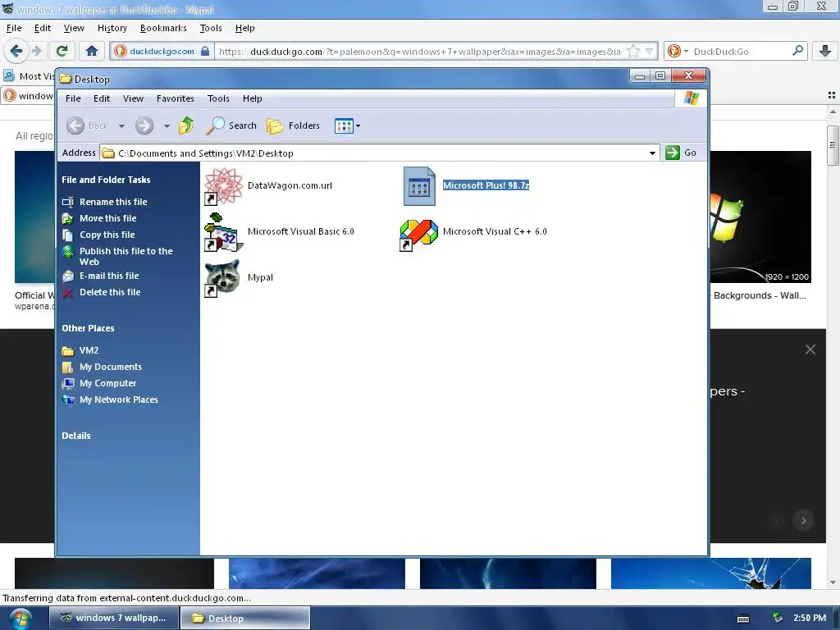Go up one folder level in Explorer
Image resolution: width=840 pixels, height=630 pixels.
[x=186, y=126]
